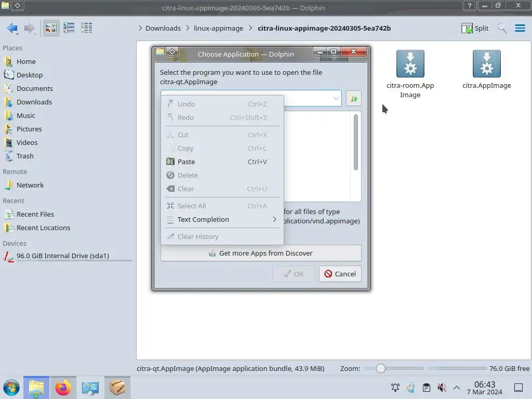Open the Dolphin hamburger menu
This screenshot has width=532, height=399.
tap(520, 28)
